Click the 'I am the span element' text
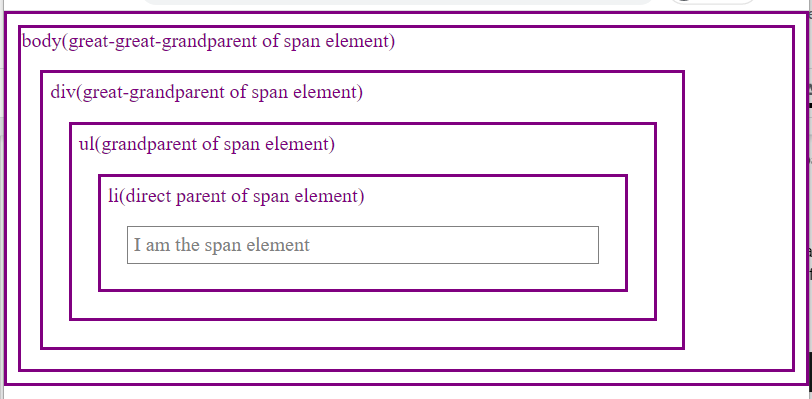The height and width of the screenshot is (399, 812). click(222, 245)
